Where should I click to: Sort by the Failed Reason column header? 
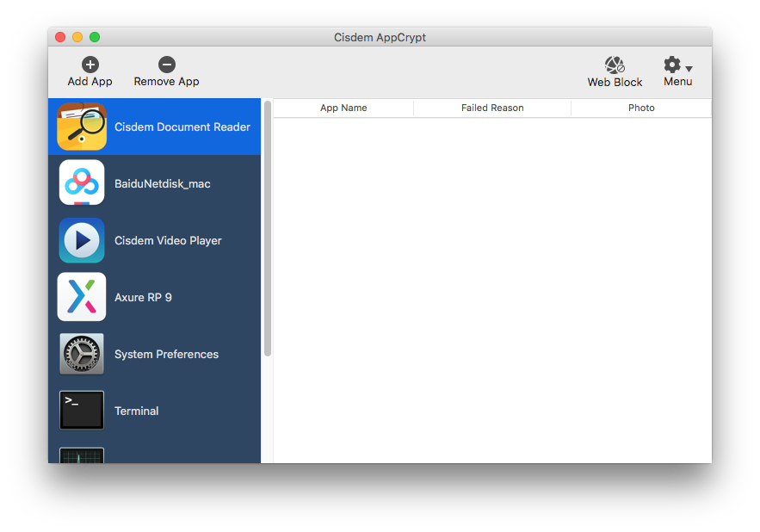click(492, 108)
